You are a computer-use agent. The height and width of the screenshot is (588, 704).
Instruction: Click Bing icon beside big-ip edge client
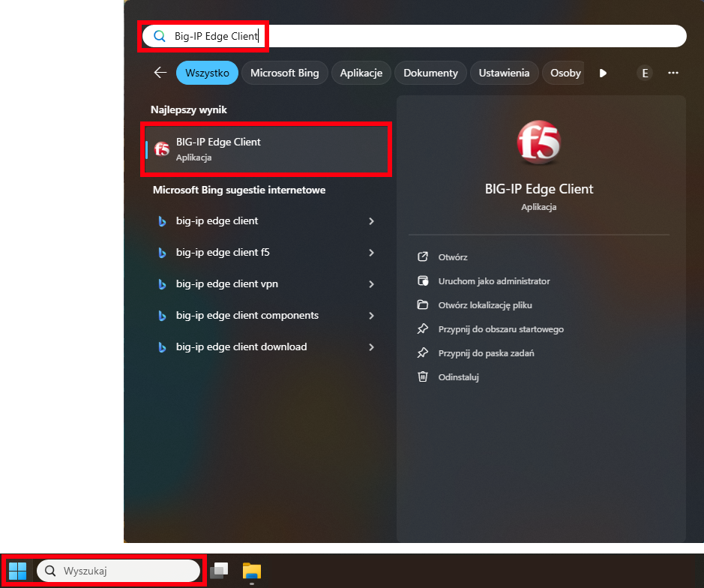coord(162,221)
